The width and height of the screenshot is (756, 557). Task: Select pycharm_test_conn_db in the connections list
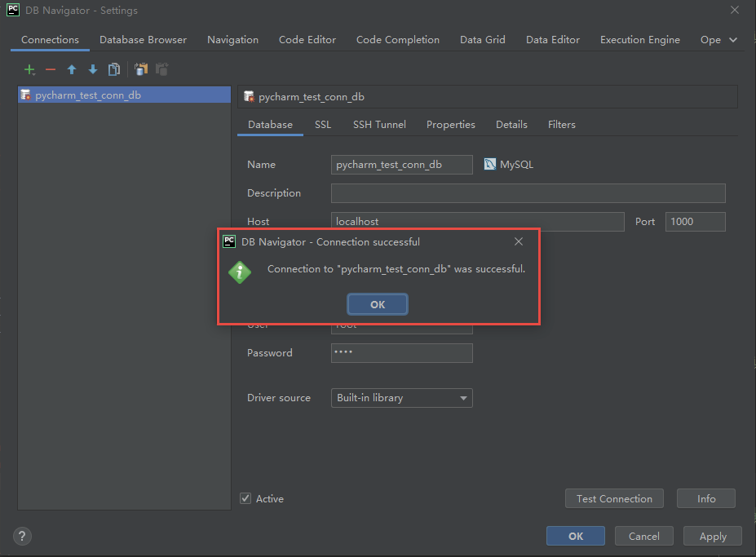coord(125,95)
